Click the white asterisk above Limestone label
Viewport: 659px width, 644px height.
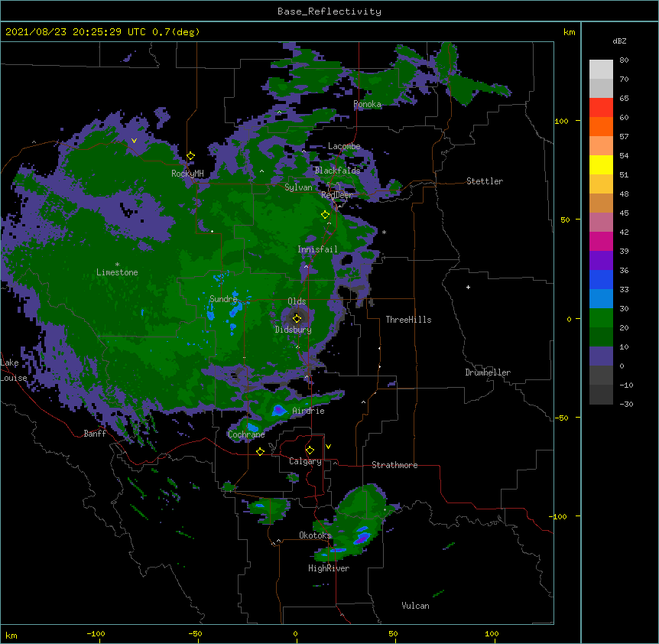point(117,265)
